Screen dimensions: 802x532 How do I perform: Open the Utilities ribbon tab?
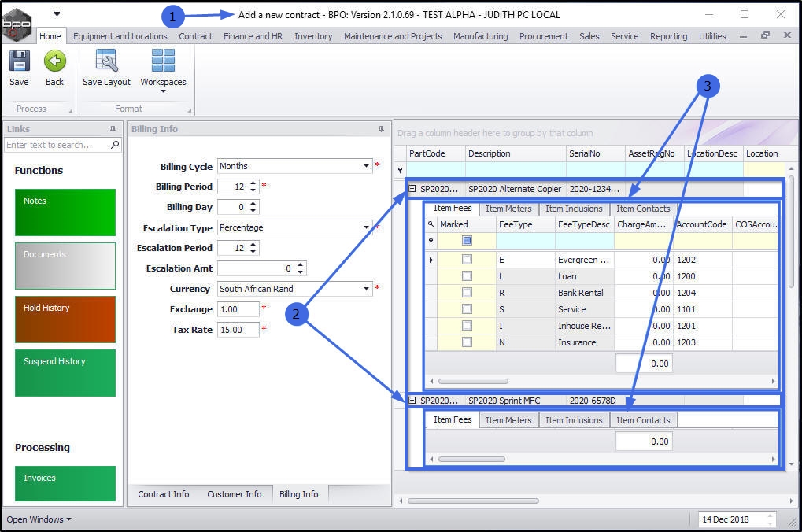(712, 36)
